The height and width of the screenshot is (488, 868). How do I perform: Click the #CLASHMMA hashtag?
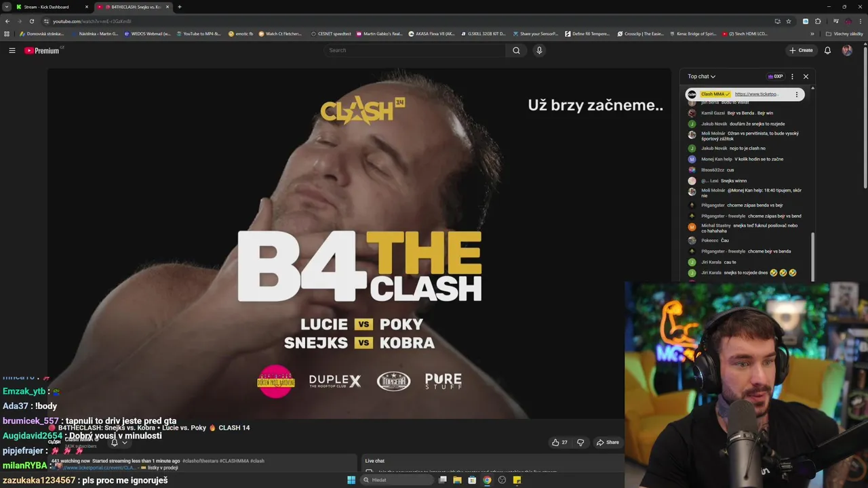[x=234, y=461]
